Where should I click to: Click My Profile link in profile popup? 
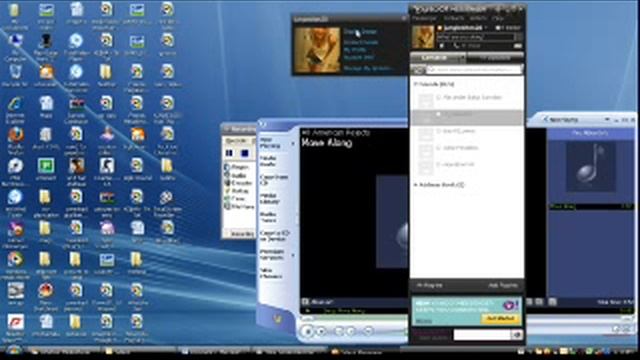point(354,50)
